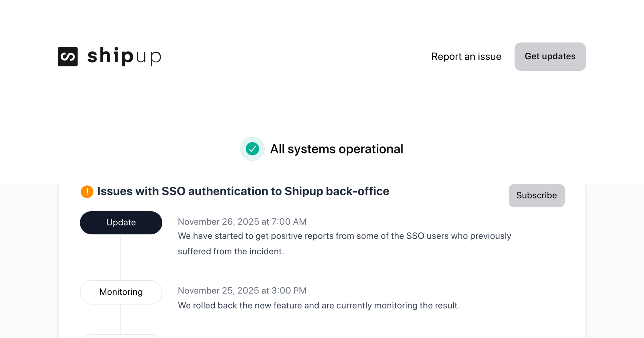
Task: Subscribe to the SSO incident
Action: (x=536, y=196)
